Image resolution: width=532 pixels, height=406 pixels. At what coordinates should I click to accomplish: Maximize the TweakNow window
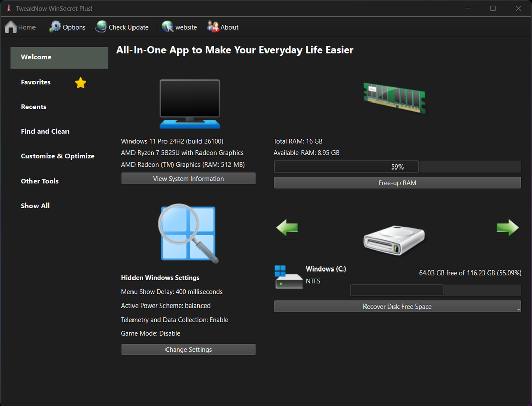(493, 8)
